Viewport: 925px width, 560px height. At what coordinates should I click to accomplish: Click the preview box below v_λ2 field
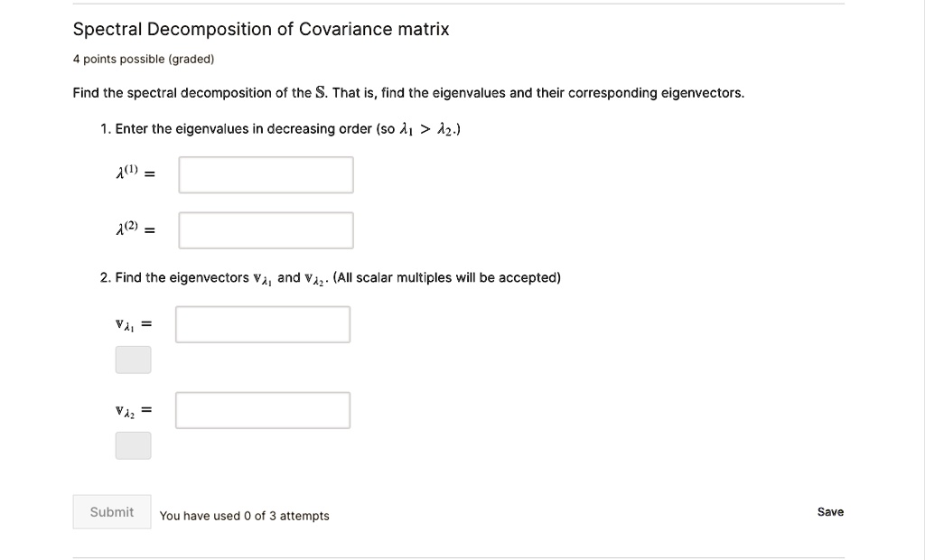(x=133, y=444)
